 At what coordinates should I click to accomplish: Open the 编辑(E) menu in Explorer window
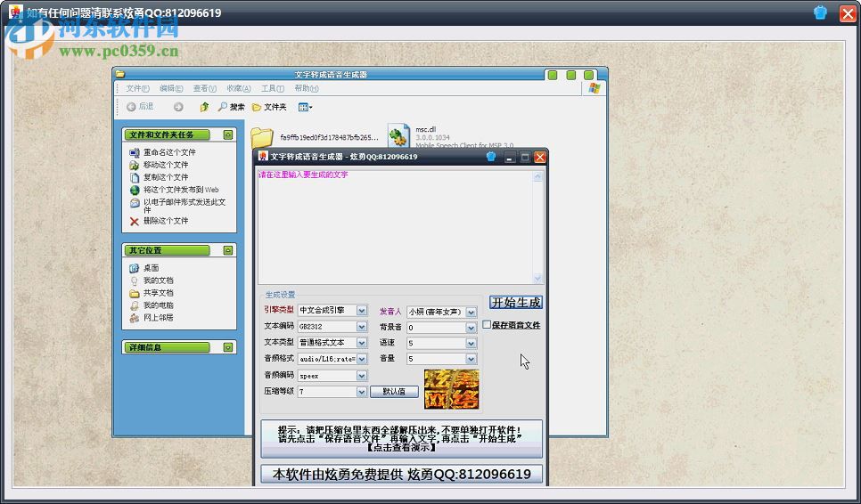coord(171,88)
